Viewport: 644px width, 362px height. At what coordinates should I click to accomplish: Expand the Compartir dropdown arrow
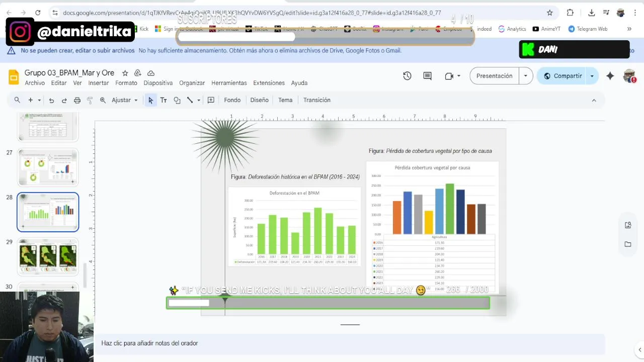coord(592,76)
